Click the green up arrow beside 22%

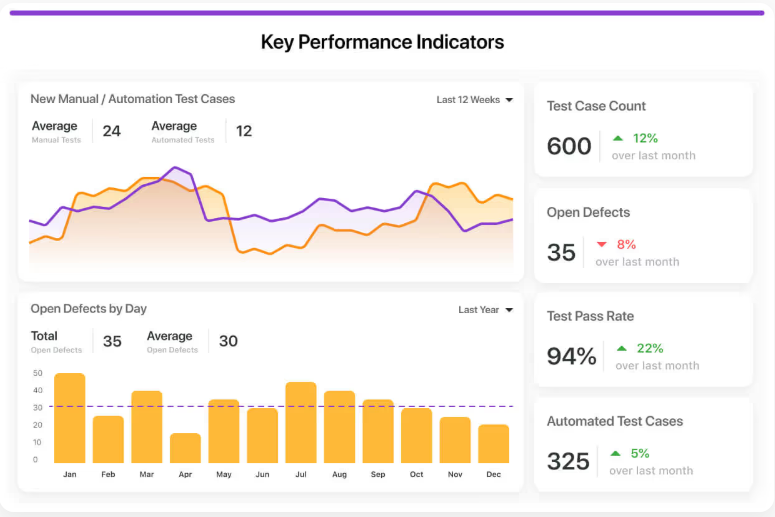(622, 348)
